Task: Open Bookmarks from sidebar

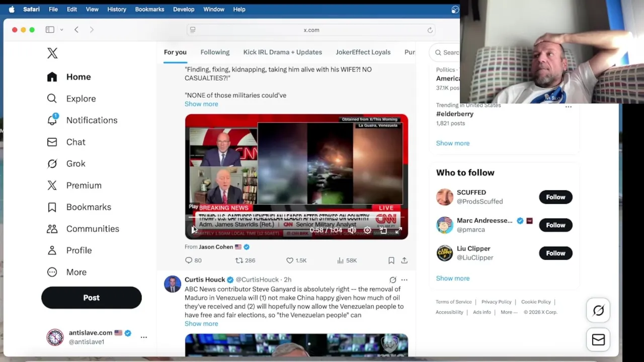Action: point(78,207)
